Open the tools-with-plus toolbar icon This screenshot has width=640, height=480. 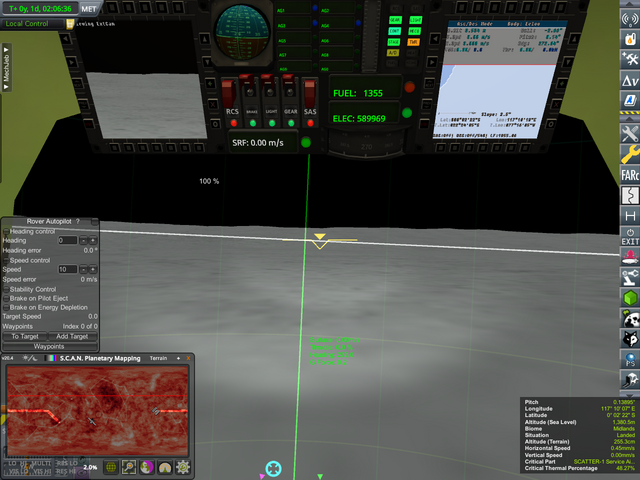[629, 60]
